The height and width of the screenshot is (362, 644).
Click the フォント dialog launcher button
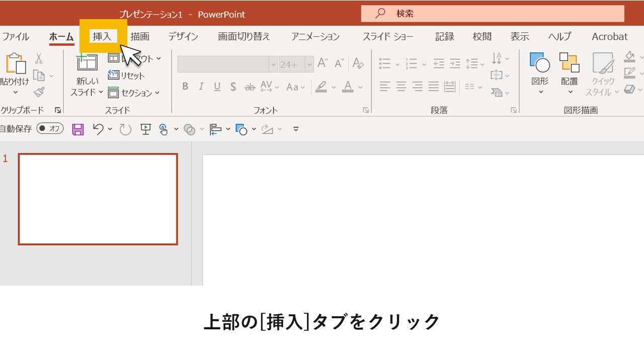[367, 110]
